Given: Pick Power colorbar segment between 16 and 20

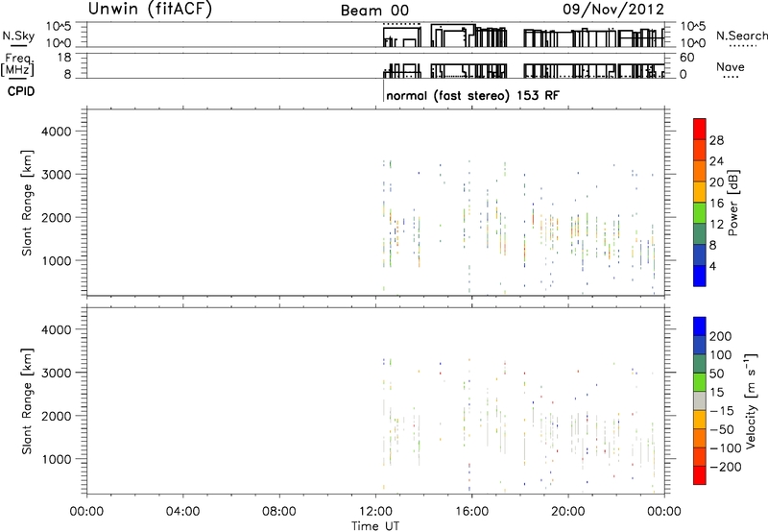Looking at the screenshot, I should pyautogui.click(x=700, y=192).
